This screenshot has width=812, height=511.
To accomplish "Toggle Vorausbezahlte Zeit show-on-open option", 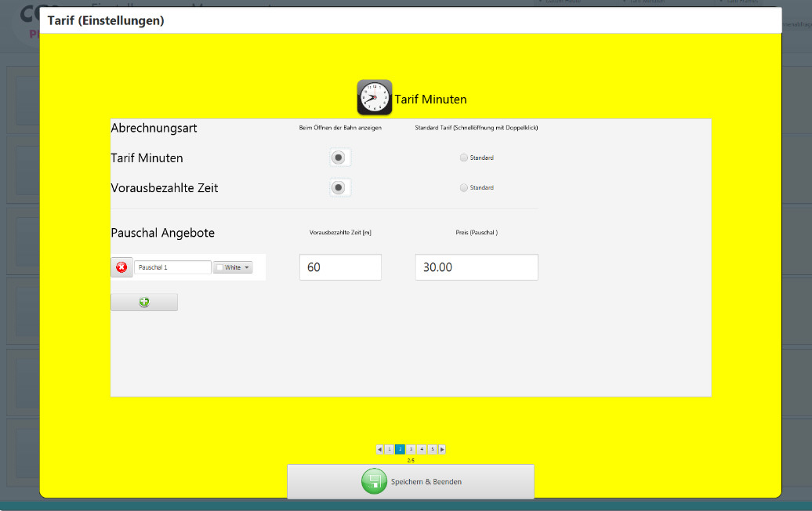I will pos(339,188).
